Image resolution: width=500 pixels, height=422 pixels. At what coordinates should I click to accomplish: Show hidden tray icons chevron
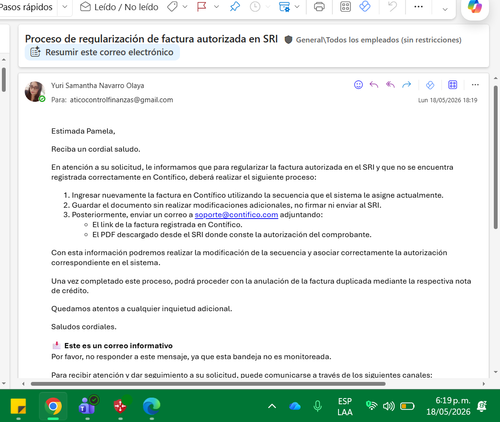272,406
